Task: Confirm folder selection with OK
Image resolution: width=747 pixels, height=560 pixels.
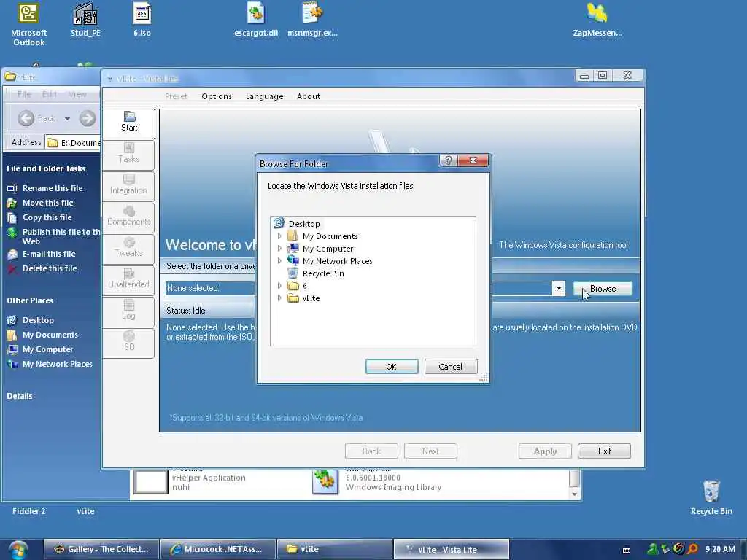Action: pos(392,367)
